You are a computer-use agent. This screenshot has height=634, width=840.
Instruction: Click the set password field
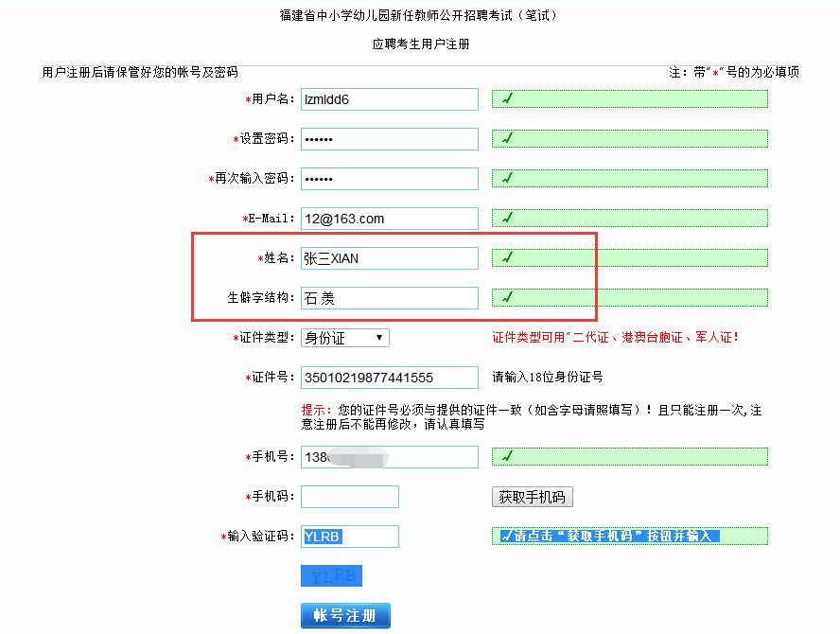click(x=389, y=139)
